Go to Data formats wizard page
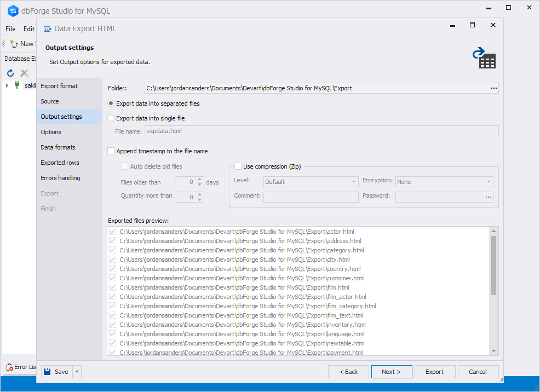540x392 pixels. [x=70, y=147]
